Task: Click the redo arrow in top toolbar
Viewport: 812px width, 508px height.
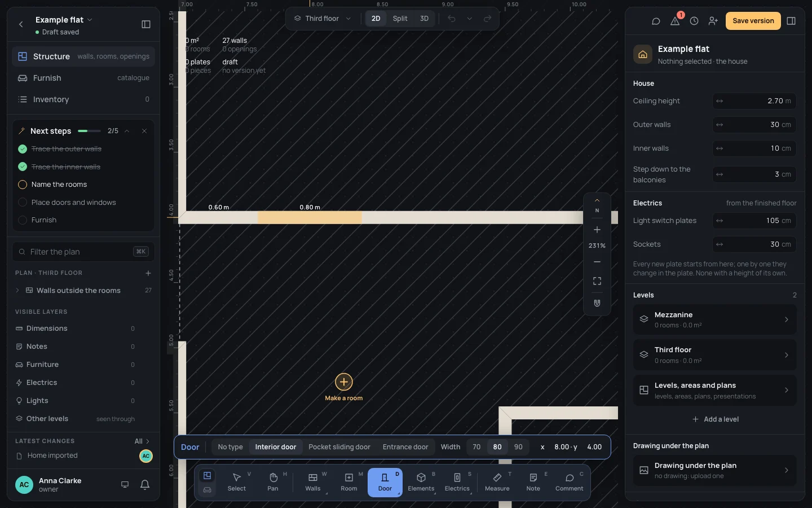Action: [x=488, y=19]
